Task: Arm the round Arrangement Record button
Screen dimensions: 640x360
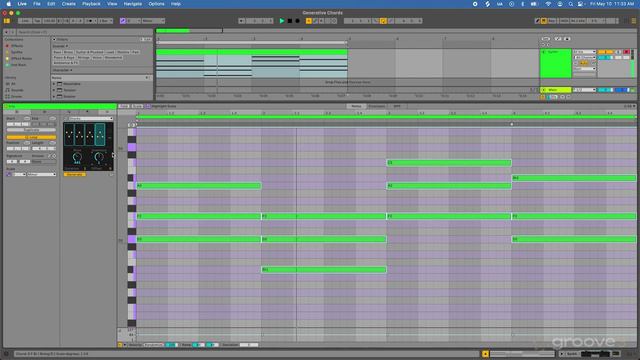Action: (298, 21)
